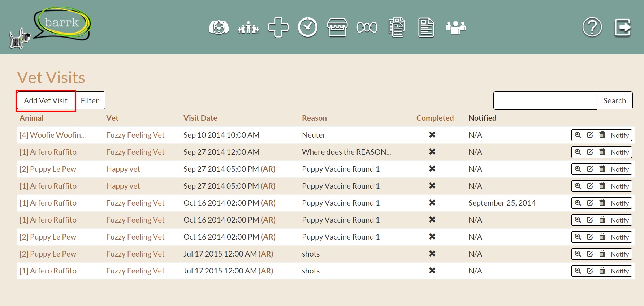View the 'Where does the REASON' visit
The image size is (644, 306).
(578, 152)
